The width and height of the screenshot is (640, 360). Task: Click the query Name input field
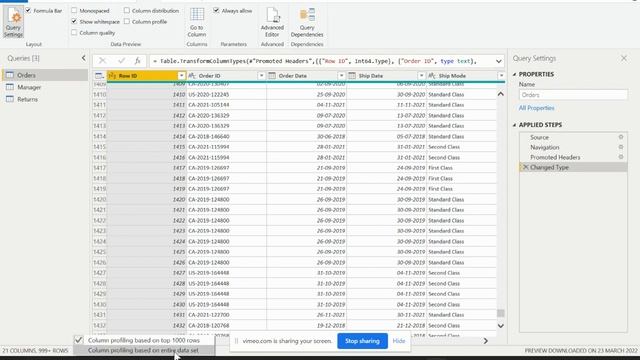coord(573,95)
